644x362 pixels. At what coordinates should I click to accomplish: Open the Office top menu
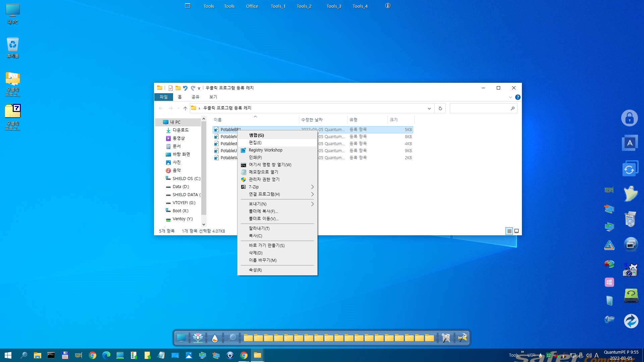click(x=252, y=6)
